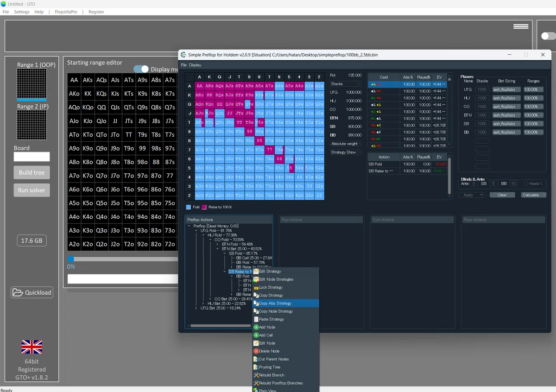Click the Simple Preflop app icon
The image size is (556, 392).
(x=183, y=55)
